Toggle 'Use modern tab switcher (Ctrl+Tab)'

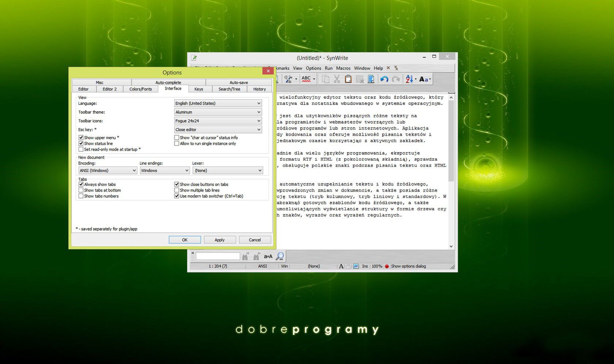177,196
